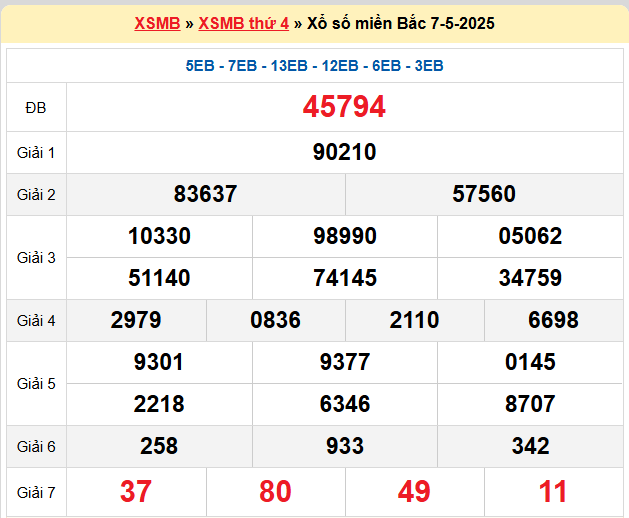Click the Giải 3 number 05062
Viewport: 629px width, 518px height.
point(530,236)
